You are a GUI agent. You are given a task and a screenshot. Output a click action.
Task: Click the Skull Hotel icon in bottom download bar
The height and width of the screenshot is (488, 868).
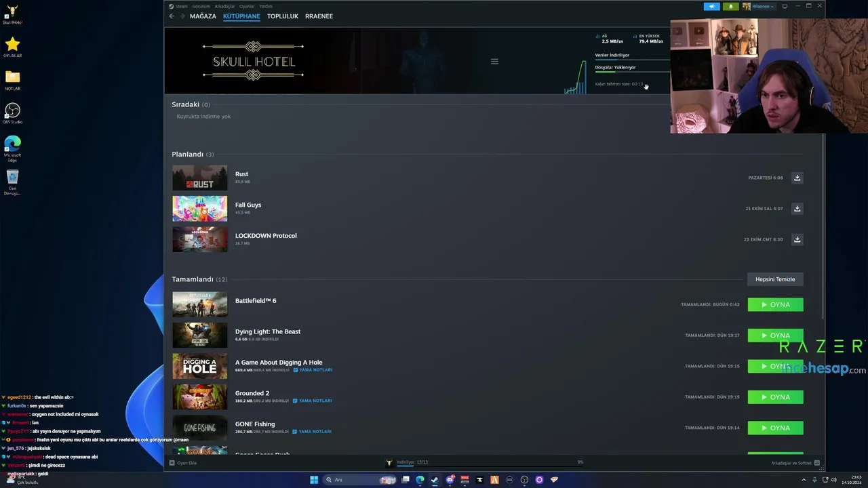pyautogui.click(x=389, y=462)
